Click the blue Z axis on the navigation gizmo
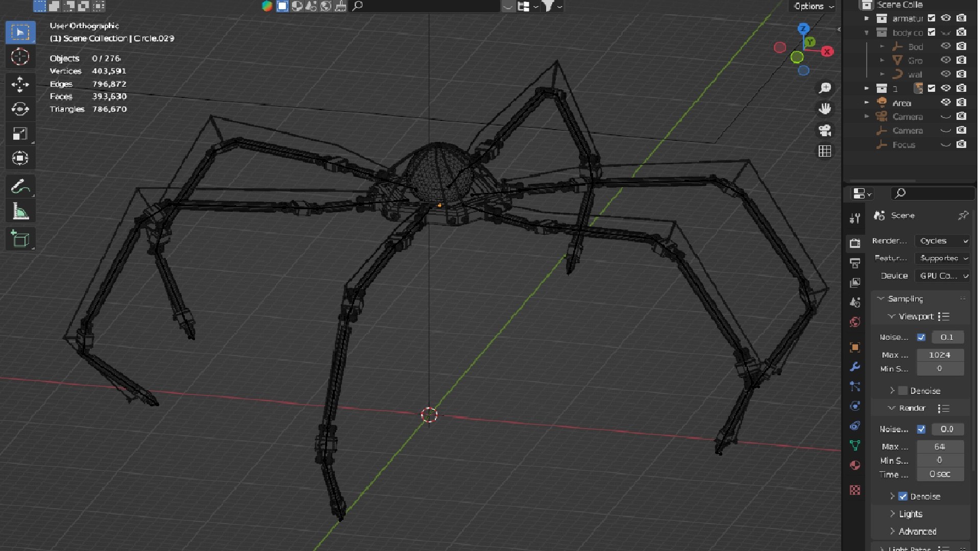 click(x=803, y=29)
